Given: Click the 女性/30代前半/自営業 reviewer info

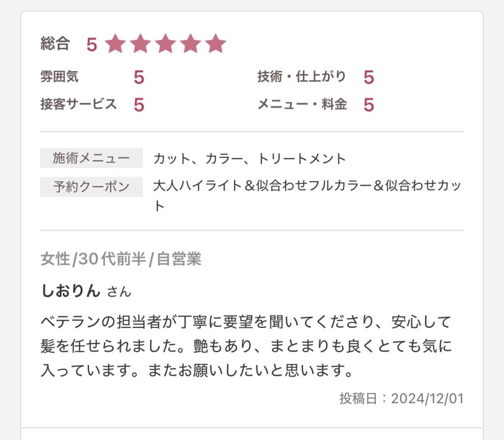Looking at the screenshot, I should 121,259.
